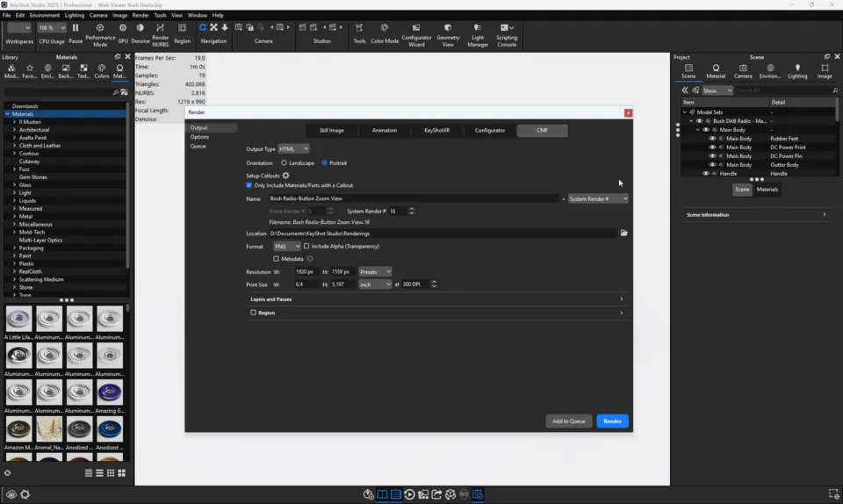
Task: Select the tumble navigation icon
Action: tap(203, 27)
